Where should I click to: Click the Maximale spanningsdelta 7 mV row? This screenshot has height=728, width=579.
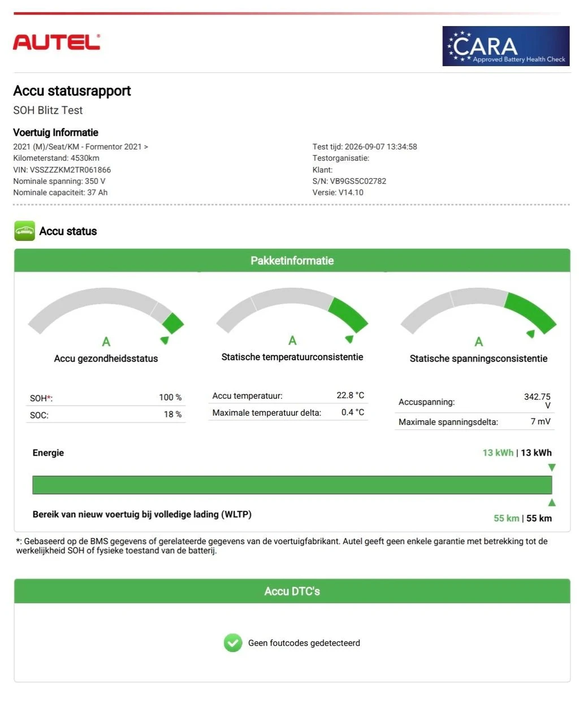474,421
